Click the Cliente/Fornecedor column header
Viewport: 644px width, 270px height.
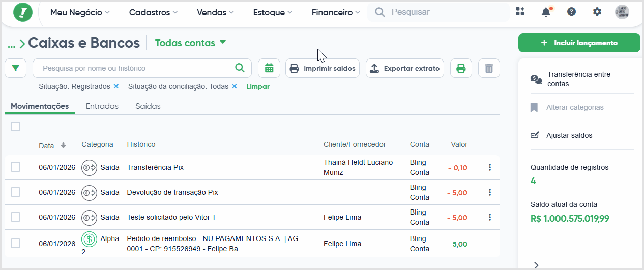[x=355, y=145]
